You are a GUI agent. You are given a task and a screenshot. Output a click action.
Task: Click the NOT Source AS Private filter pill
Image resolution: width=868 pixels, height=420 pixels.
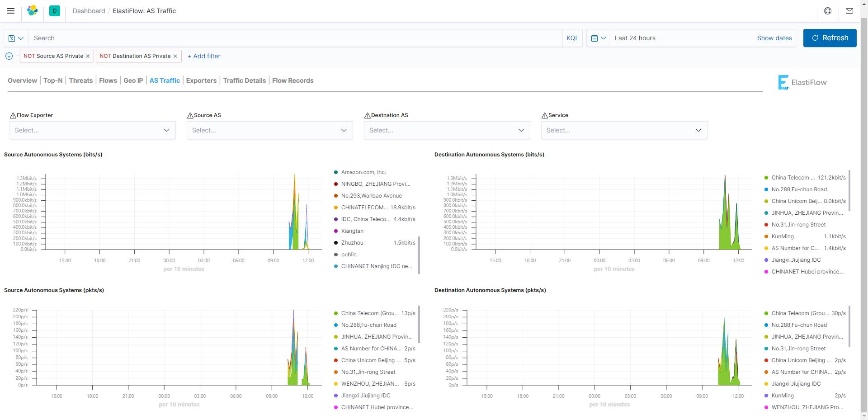tap(53, 56)
